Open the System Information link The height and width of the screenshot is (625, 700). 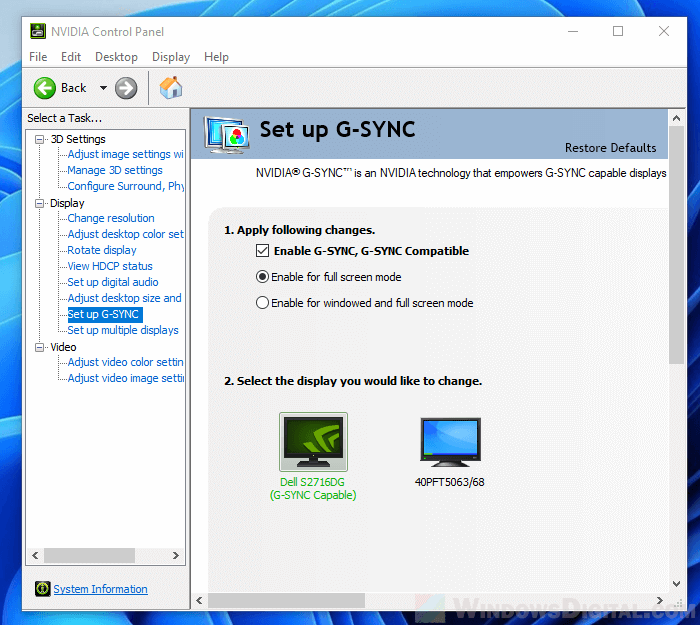click(x=100, y=589)
